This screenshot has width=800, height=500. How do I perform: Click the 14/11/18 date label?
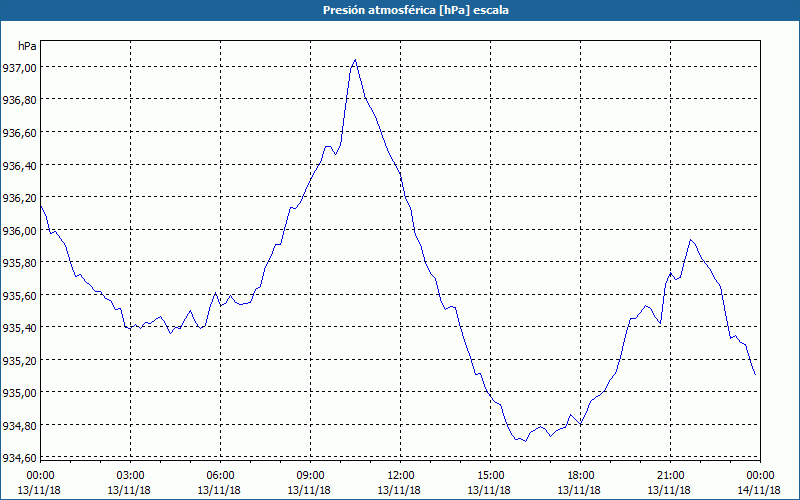click(759, 490)
